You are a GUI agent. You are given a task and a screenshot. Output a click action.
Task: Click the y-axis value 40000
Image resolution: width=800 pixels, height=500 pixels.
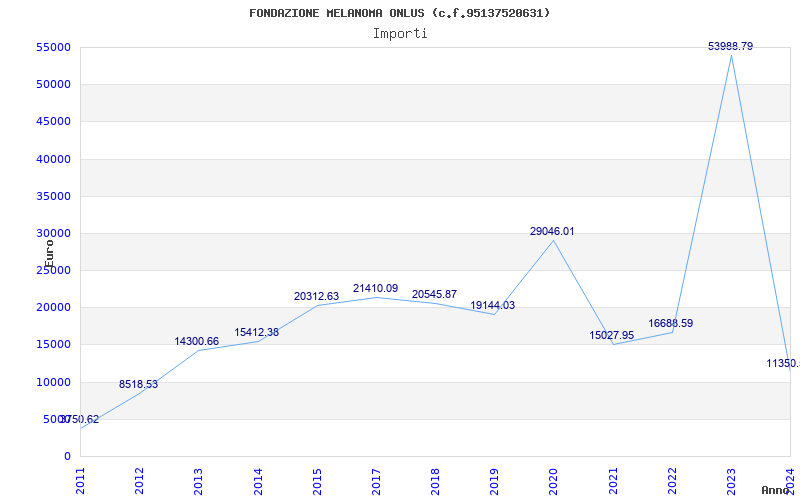point(54,160)
